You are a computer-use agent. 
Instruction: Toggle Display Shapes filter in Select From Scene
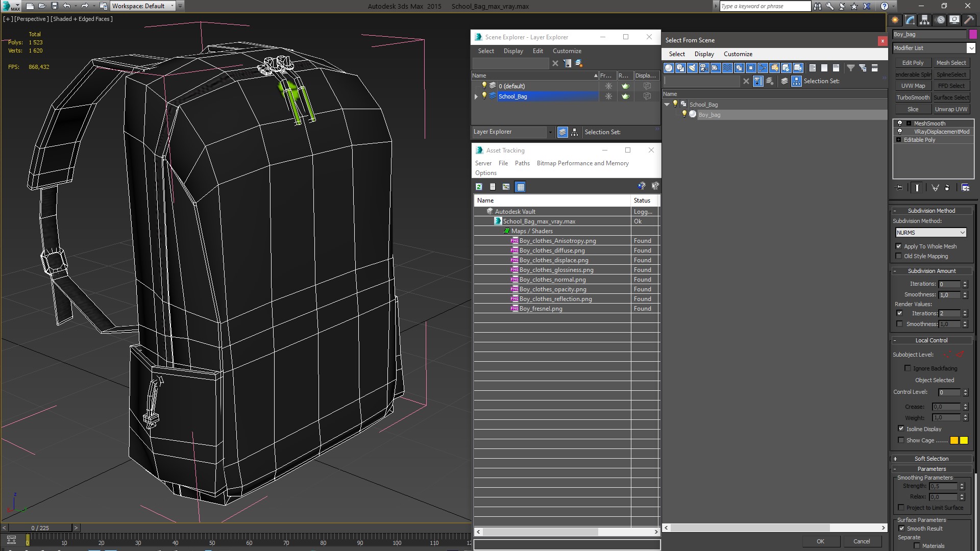680,68
